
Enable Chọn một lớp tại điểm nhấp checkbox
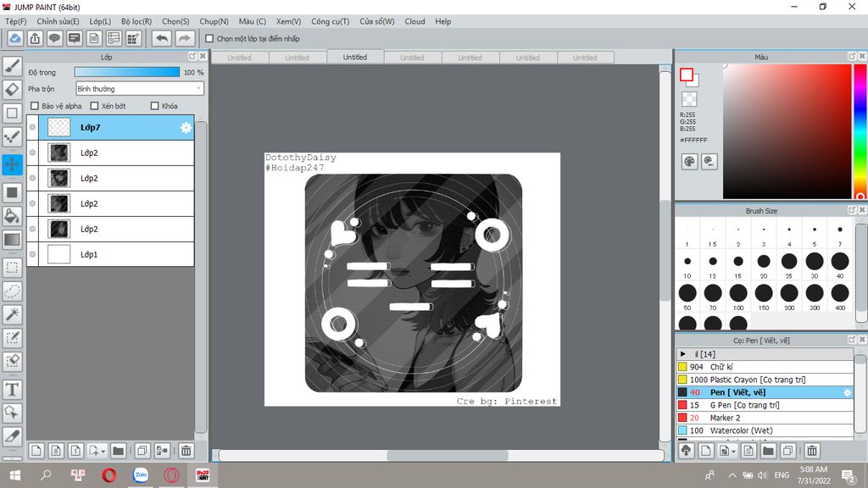point(209,39)
